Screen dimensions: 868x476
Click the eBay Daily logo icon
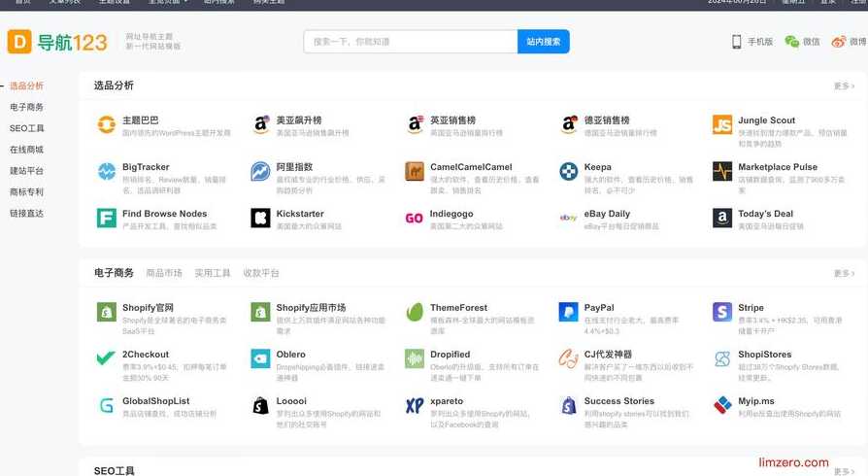pyautogui.click(x=569, y=218)
